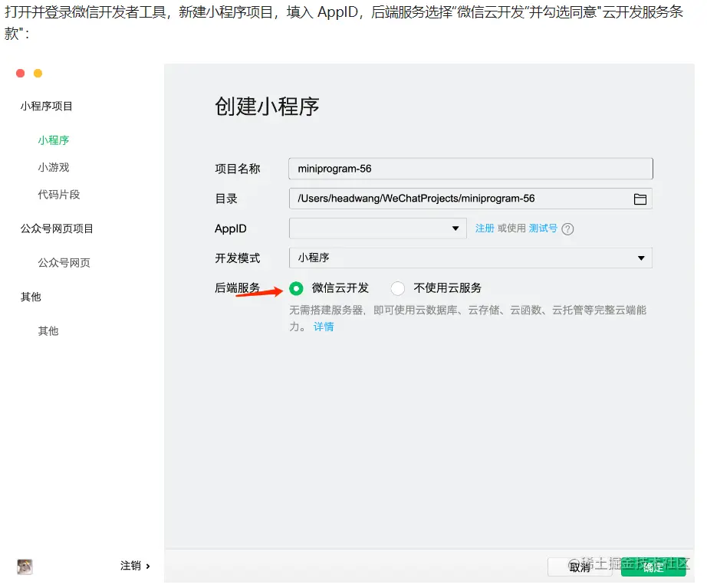Click the 小程序项目 section heading
The image size is (707, 588).
(47, 106)
